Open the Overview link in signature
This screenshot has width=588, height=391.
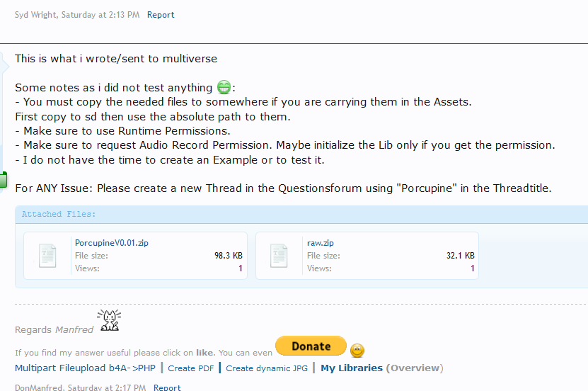pos(415,368)
